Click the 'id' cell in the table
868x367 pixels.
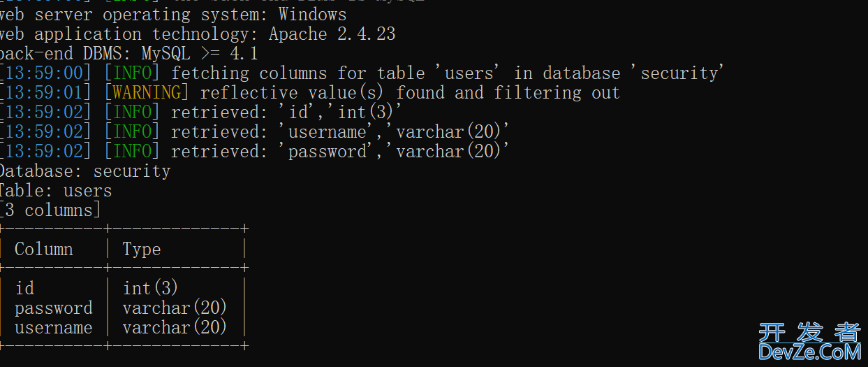tap(24, 288)
